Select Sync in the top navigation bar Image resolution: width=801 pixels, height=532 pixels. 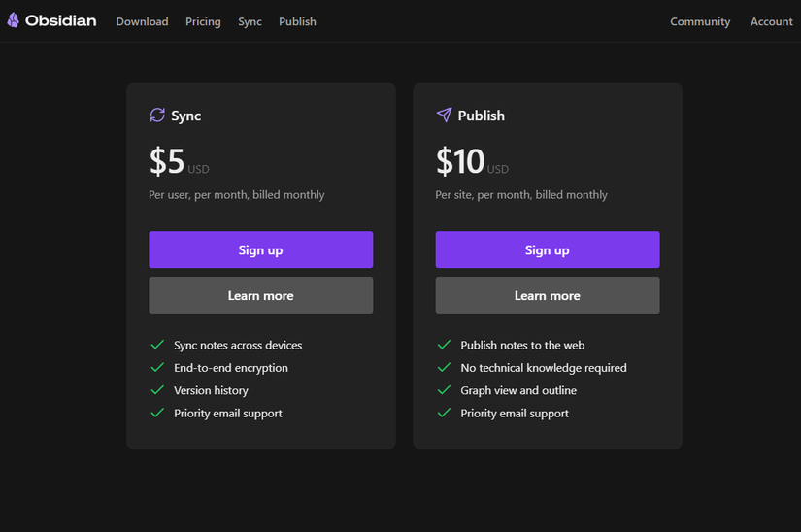click(250, 21)
